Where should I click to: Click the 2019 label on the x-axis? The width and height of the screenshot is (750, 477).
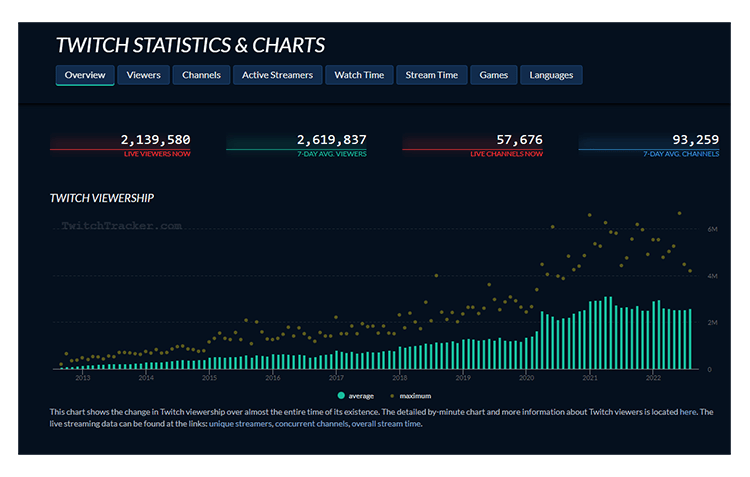pyautogui.click(x=463, y=378)
